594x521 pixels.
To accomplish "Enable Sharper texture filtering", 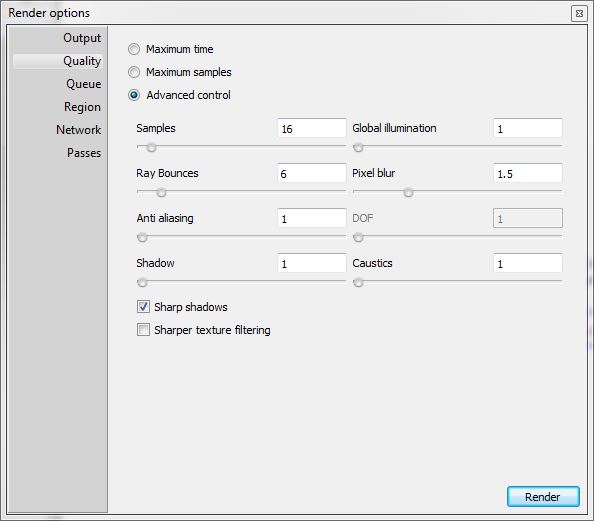I will 143,330.
